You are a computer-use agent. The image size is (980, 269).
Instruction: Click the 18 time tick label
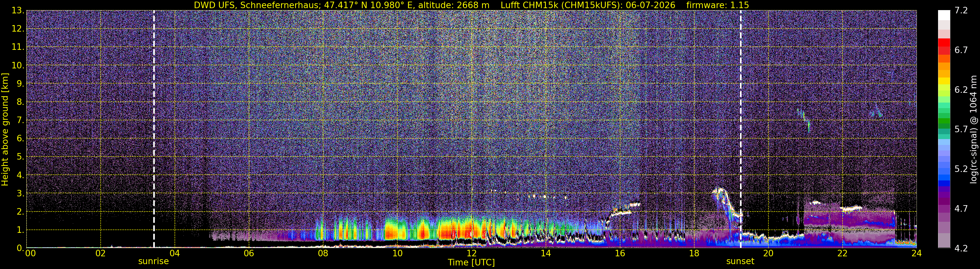pyautogui.click(x=694, y=253)
